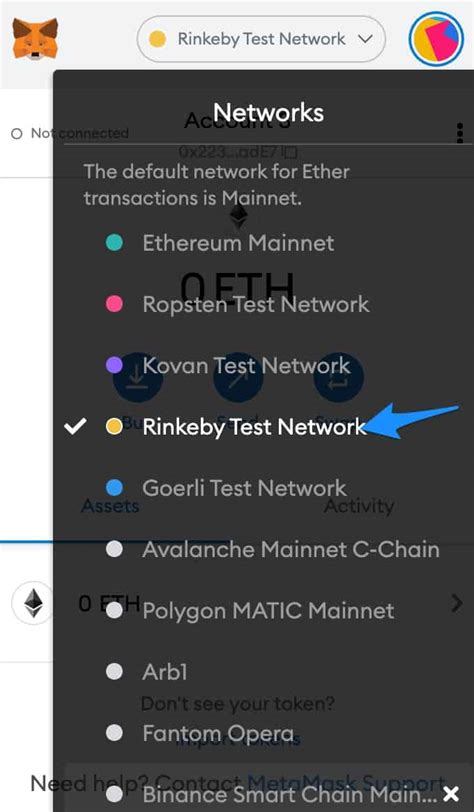The width and height of the screenshot is (474, 812).
Task: Select Fantom Opera network entry
Action: pos(219,733)
